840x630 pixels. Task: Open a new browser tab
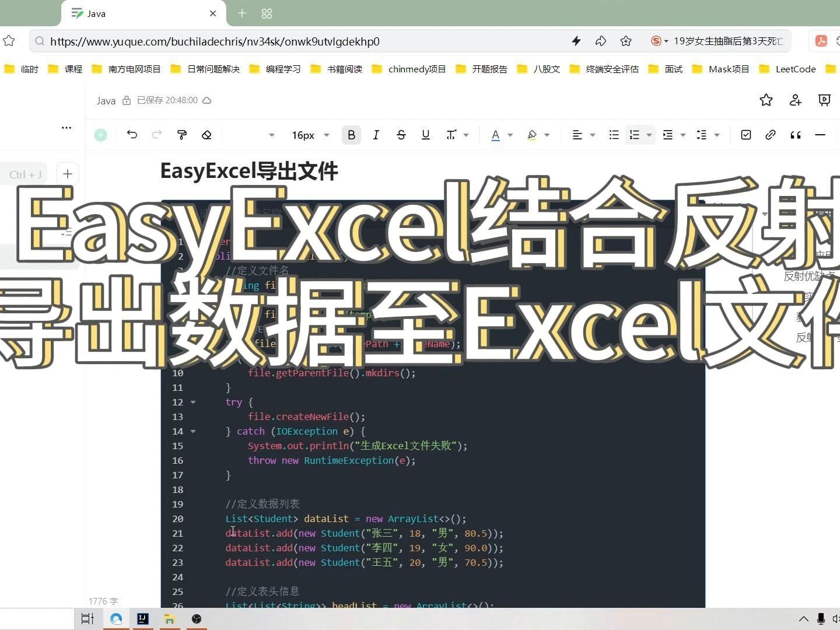[x=242, y=13]
